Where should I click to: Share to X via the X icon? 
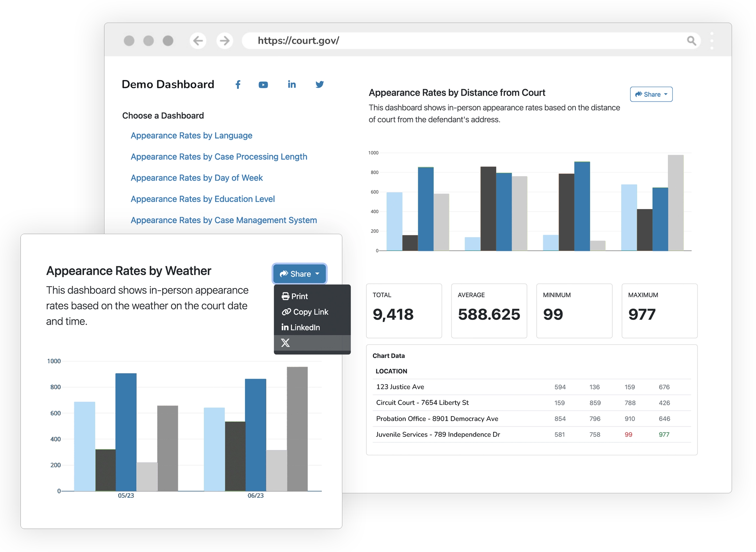[285, 343]
